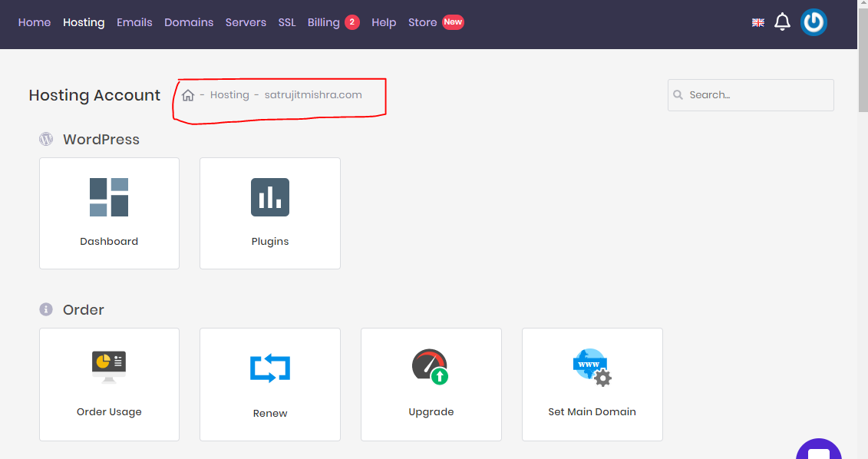
Task: Click the breadcrumb home icon
Action: 188,95
